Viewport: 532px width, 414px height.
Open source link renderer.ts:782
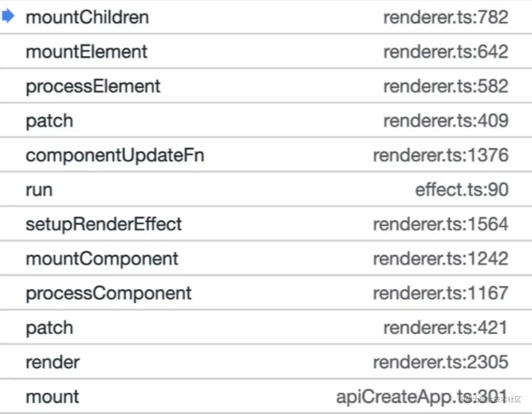coord(446,18)
